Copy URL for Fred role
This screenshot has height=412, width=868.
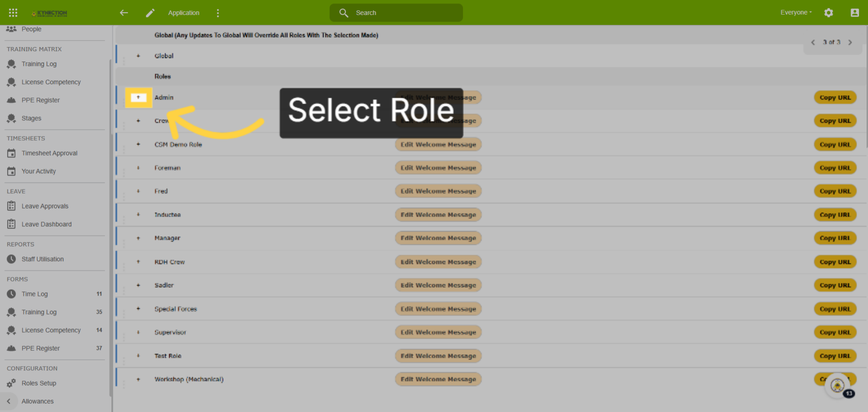click(x=835, y=191)
